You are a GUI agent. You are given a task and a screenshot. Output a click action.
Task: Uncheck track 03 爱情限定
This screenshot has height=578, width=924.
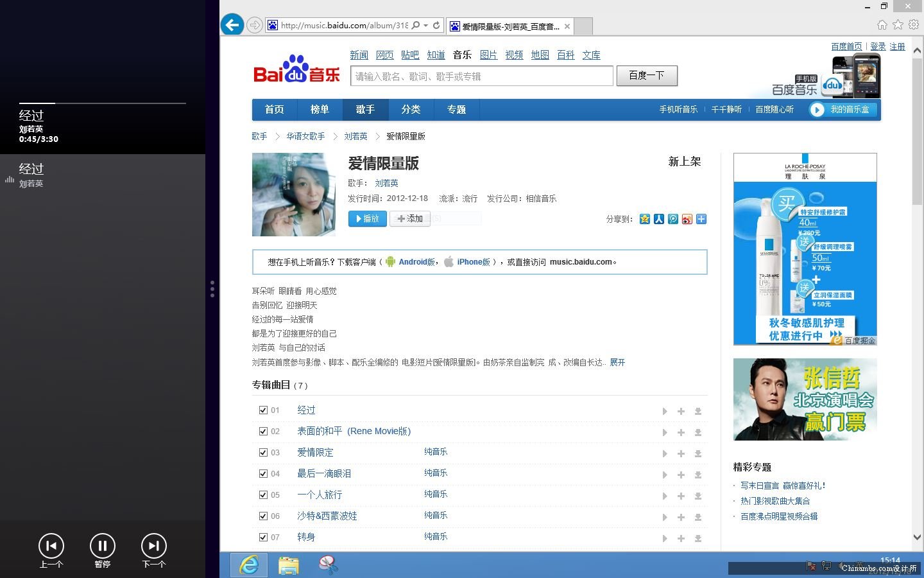[263, 452]
